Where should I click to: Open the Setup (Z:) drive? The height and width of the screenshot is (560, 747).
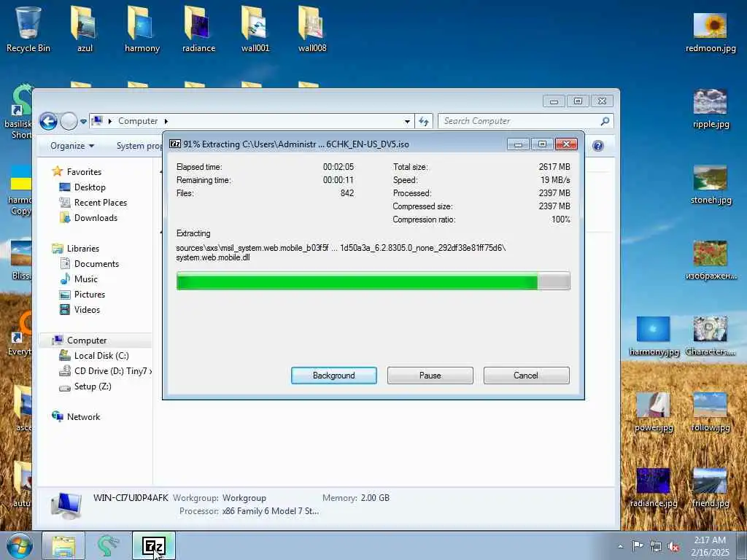click(93, 386)
